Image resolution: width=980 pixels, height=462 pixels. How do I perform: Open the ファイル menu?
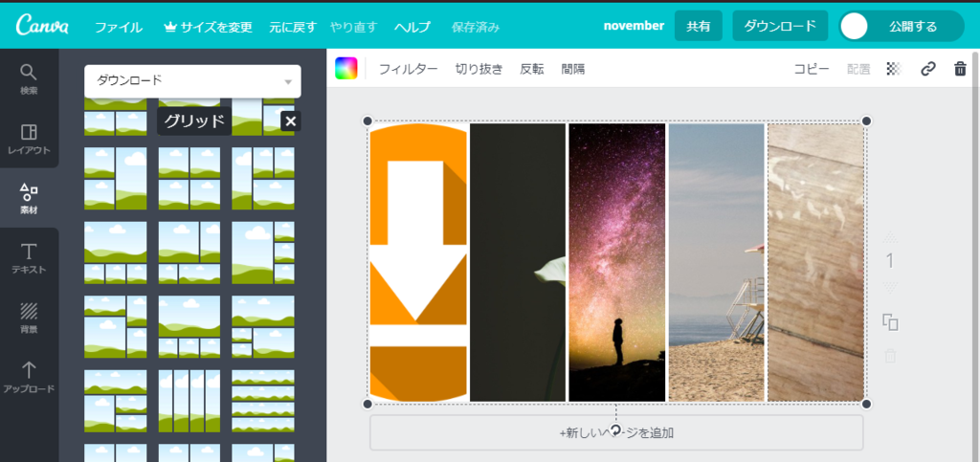pyautogui.click(x=118, y=27)
